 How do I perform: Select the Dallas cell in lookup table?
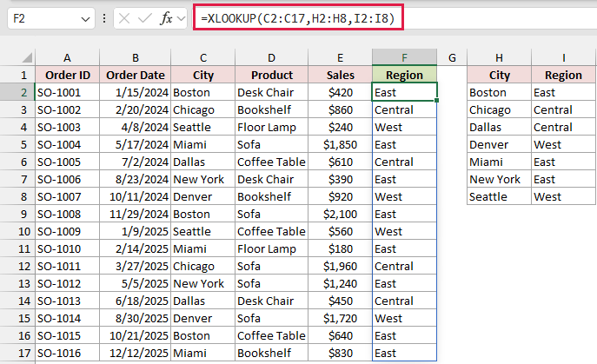[x=499, y=127]
